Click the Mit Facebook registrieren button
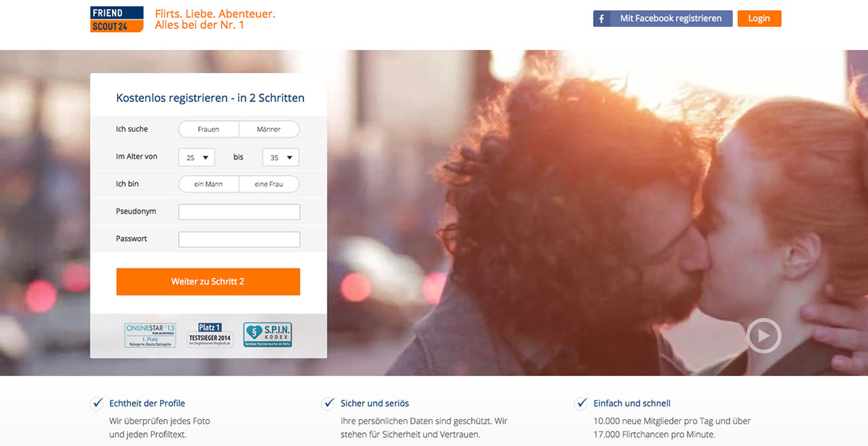The width and height of the screenshot is (868, 446). click(x=663, y=19)
